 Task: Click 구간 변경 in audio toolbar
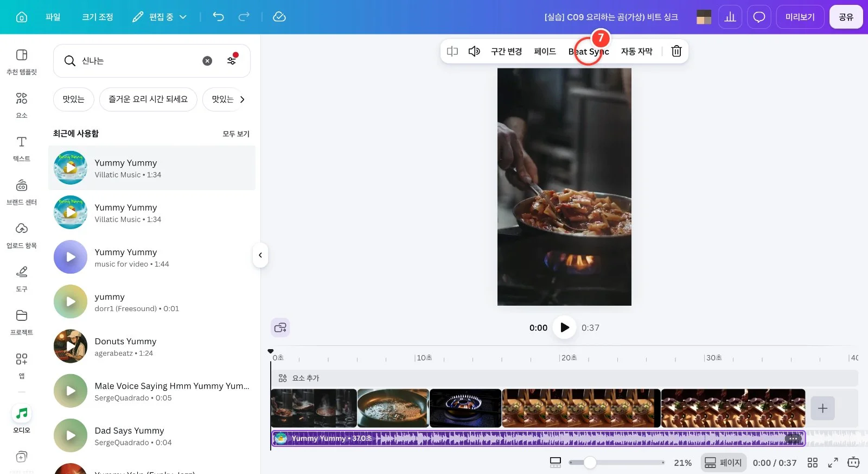(x=506, y=52)
